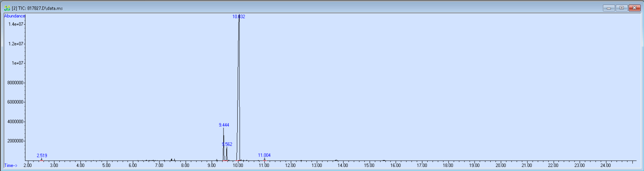Click the 21.00 time axis label
644x171 pixels.
click(x=527, y=165)
